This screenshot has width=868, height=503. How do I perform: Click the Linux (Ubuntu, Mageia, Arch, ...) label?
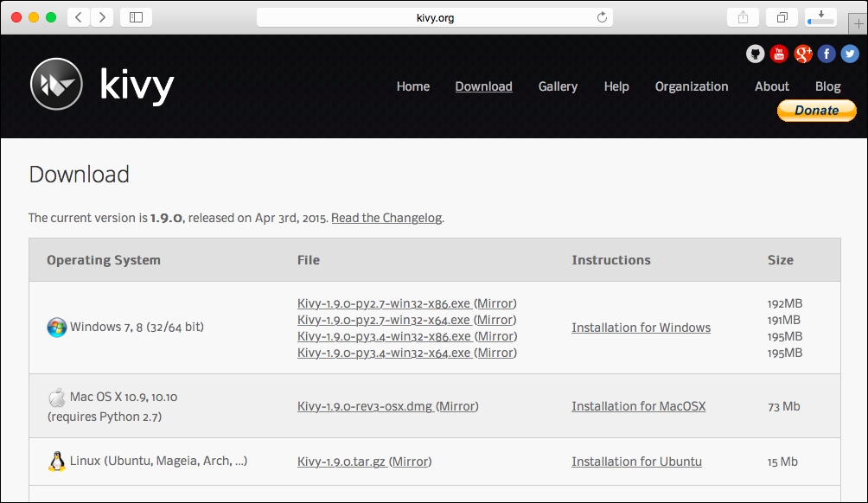click(x=158, y=461)
